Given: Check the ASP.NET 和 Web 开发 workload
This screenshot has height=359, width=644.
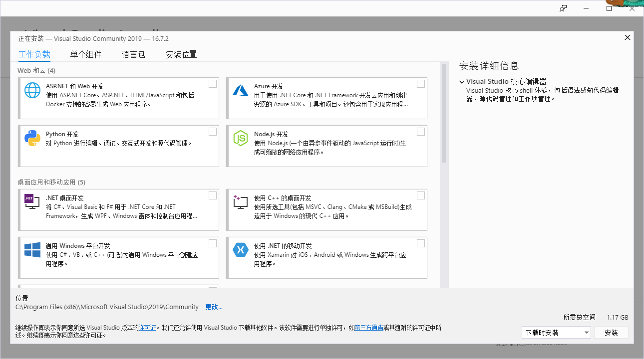Looking at the screenshot, I should [x=213, y=84].
